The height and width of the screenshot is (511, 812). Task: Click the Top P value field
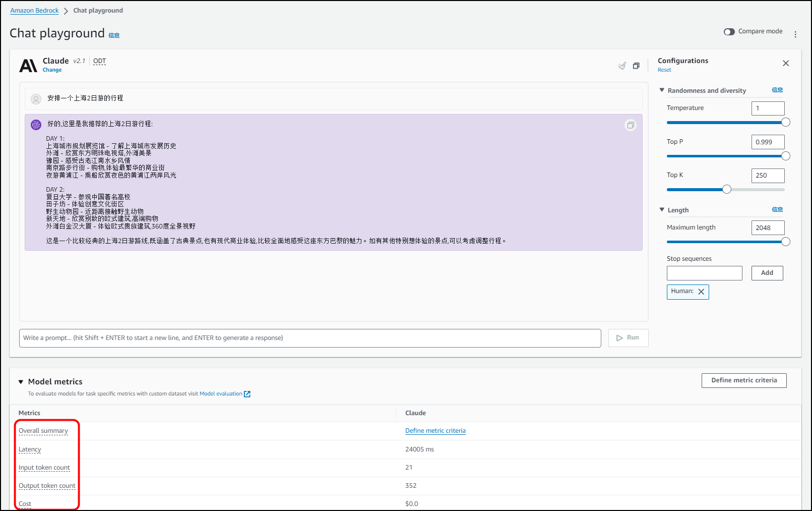[x=768, y=142]
